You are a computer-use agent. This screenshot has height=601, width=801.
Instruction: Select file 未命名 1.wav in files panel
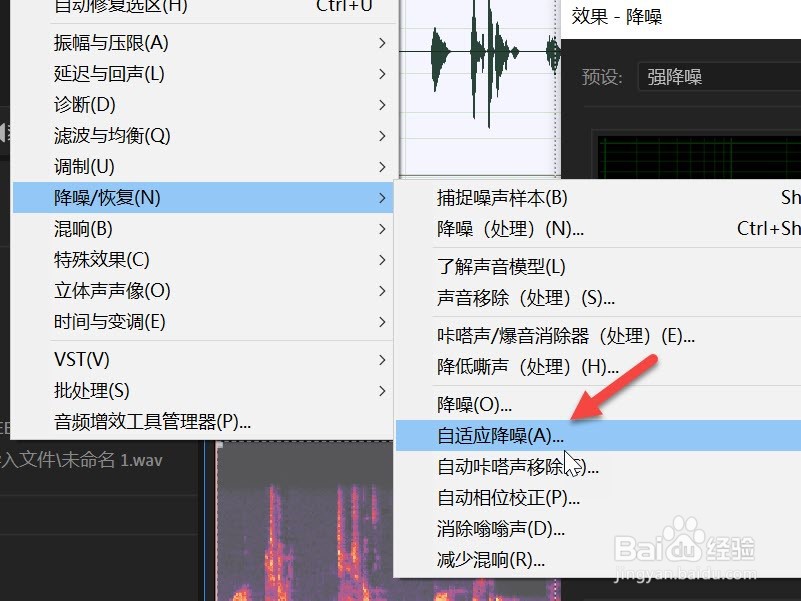pos(82,460)
